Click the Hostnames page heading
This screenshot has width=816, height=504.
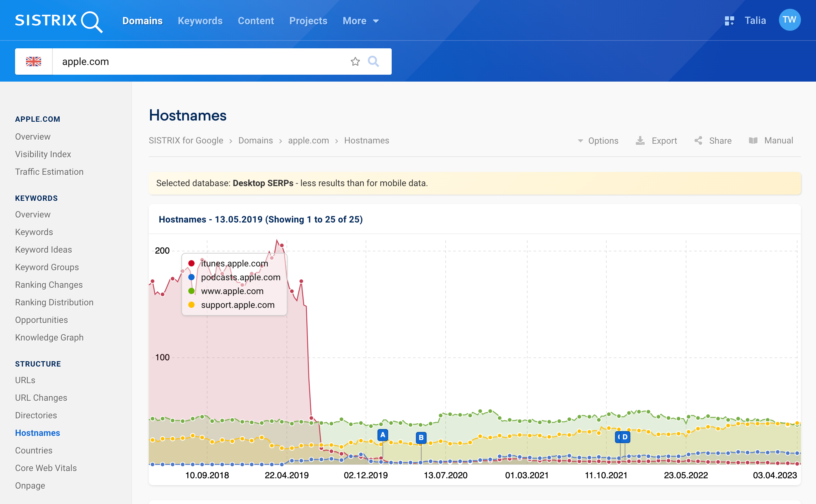click(x=188, y=115)
